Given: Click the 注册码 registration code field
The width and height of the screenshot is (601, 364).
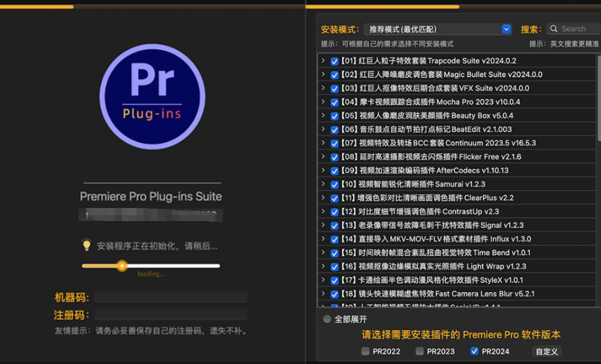Looking at the screenshot, I should (x=170, y=315).
